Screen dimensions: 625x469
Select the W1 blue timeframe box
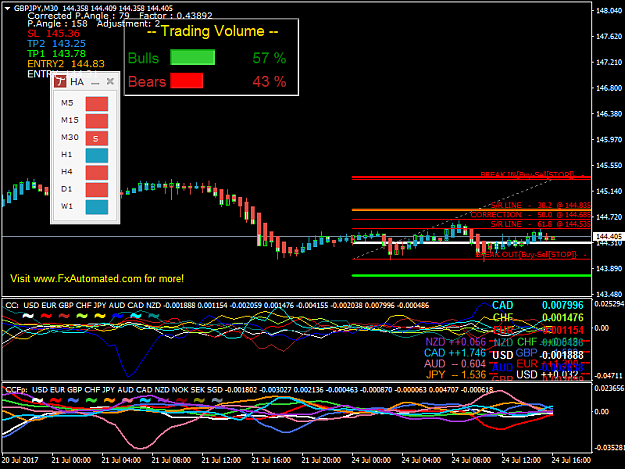click(97, 207)
